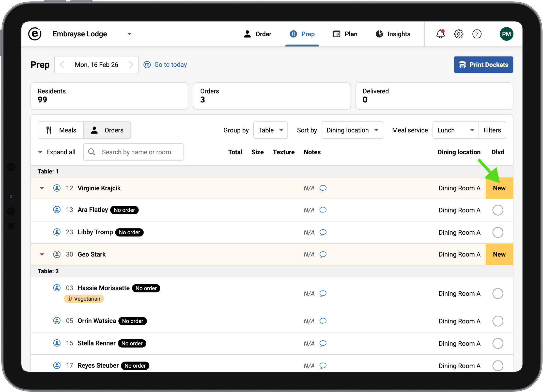Click the help question mark icon

click(477, 34)
